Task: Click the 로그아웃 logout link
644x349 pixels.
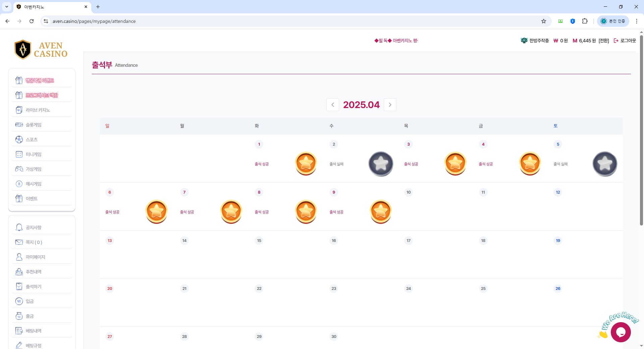Action: [625, 41]
